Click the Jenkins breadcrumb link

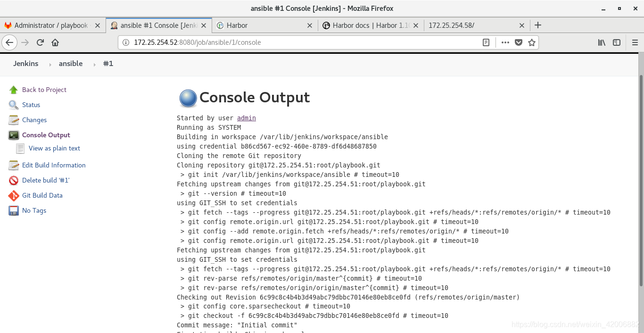point(26,64)
